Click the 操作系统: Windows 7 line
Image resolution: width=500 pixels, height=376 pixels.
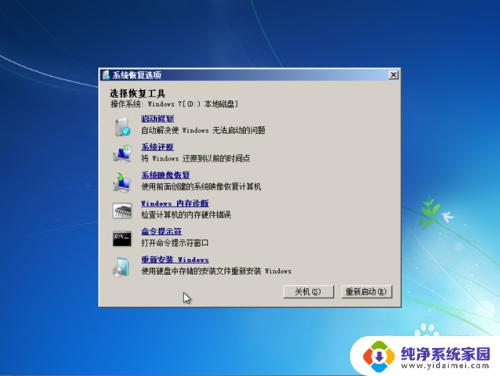[174, 104]
